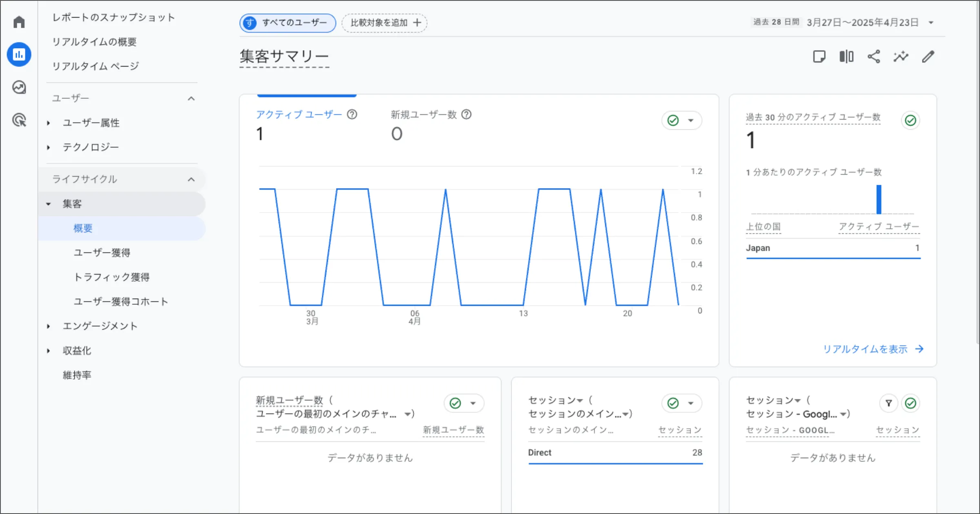Open リアルタイムの概要

(x=94, y=42)
